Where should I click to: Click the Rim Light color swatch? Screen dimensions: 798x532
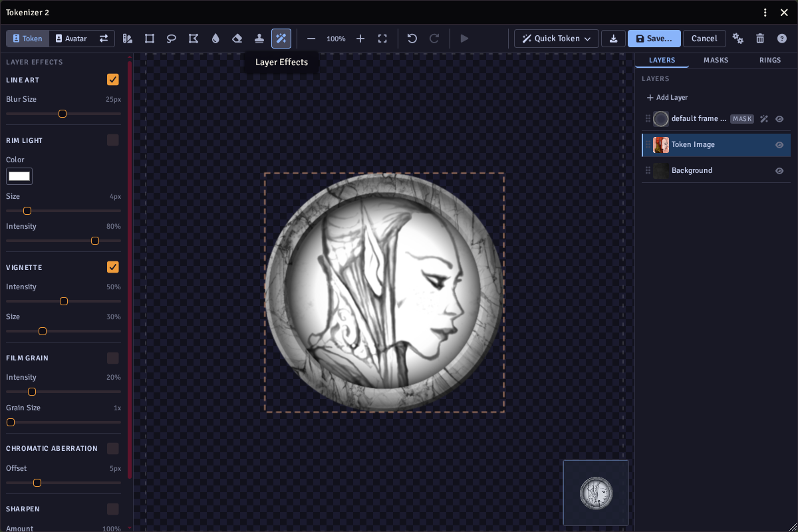[x=19, y=176]
